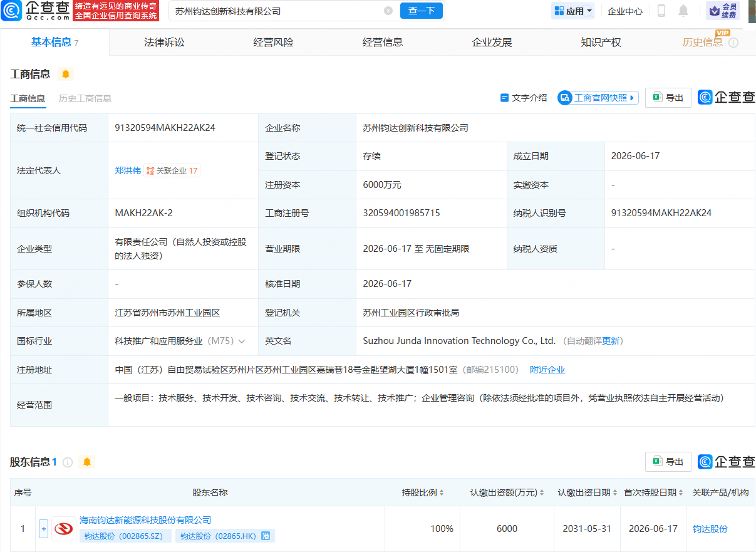Open the 法律诉讼 tab

pos(164,43)
